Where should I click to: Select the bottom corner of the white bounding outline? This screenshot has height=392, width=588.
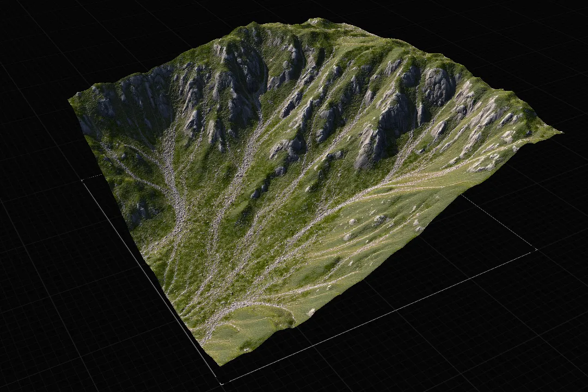pos(222,384)
